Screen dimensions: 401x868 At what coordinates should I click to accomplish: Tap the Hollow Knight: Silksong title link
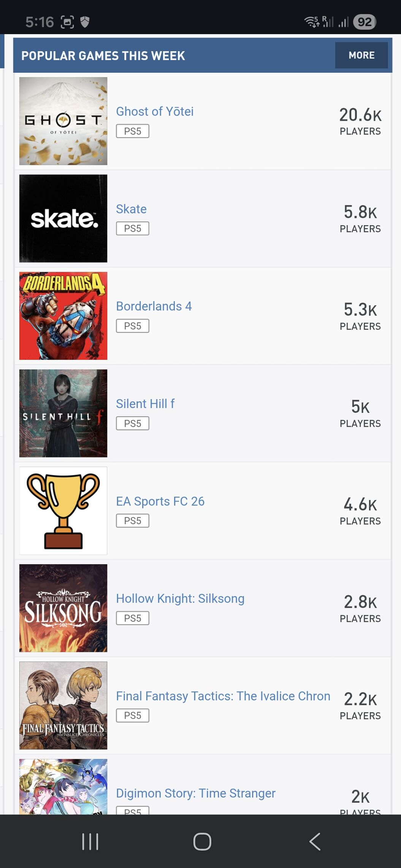pos(180,598)
